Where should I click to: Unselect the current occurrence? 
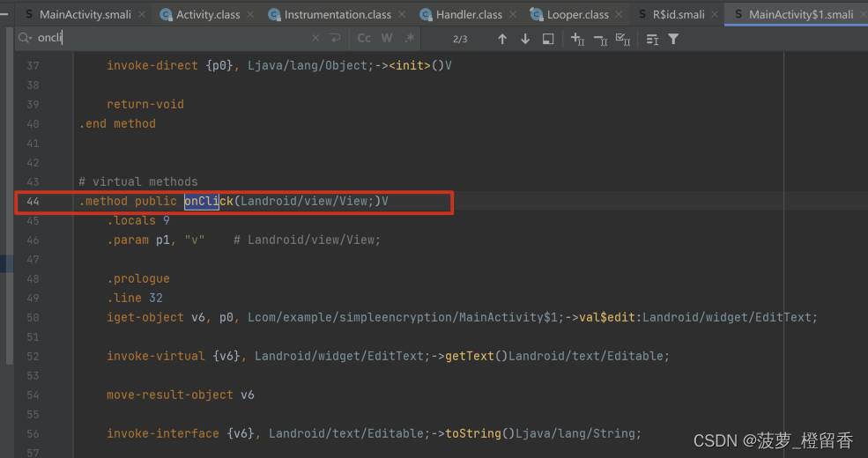601,39
